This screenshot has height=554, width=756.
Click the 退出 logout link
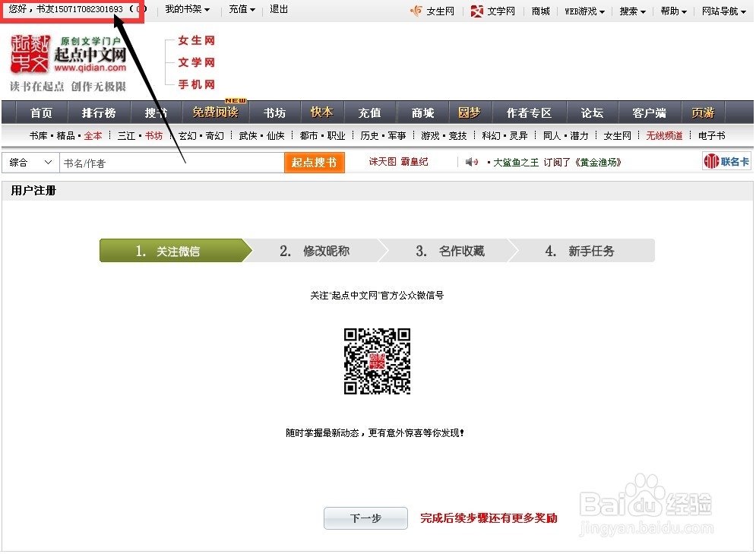pos(279,9)
